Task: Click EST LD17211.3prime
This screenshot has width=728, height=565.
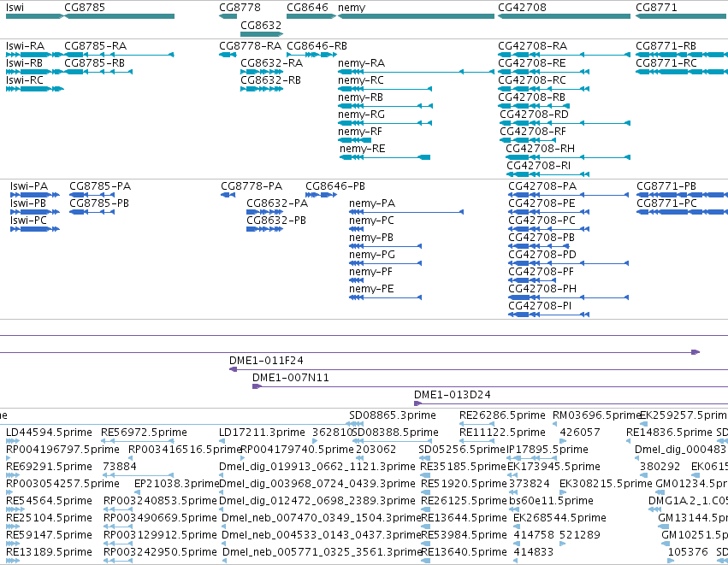Action: [221, 441]
